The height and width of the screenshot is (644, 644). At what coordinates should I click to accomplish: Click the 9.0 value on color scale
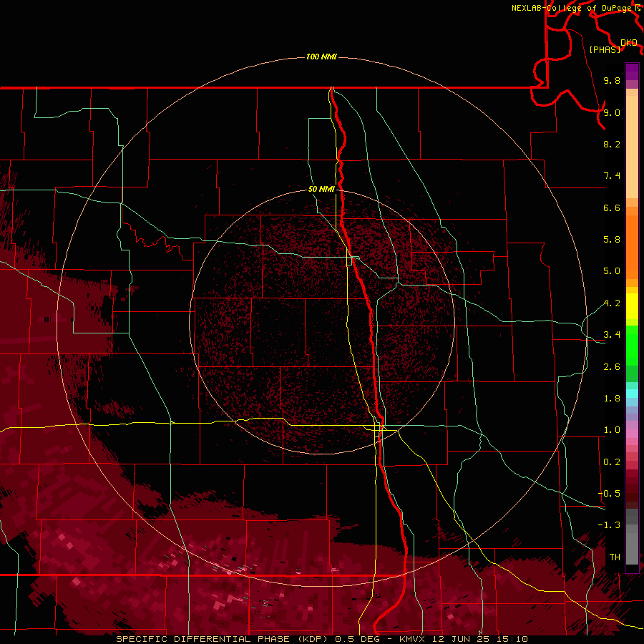pyautogui.click(x=612, y=112)
